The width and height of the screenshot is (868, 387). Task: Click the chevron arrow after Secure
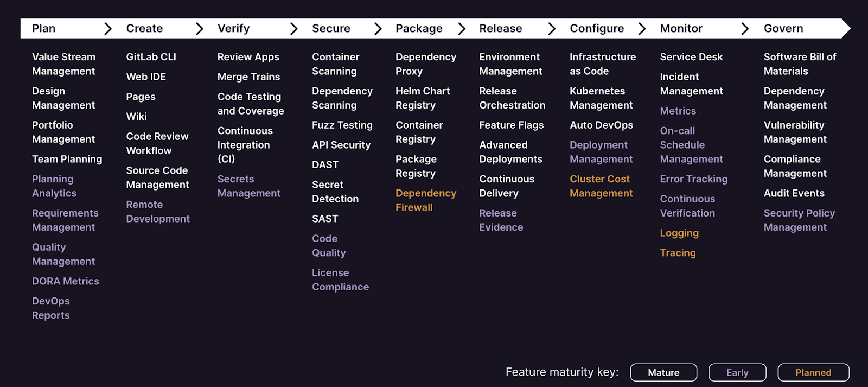(x=378, y=29)
